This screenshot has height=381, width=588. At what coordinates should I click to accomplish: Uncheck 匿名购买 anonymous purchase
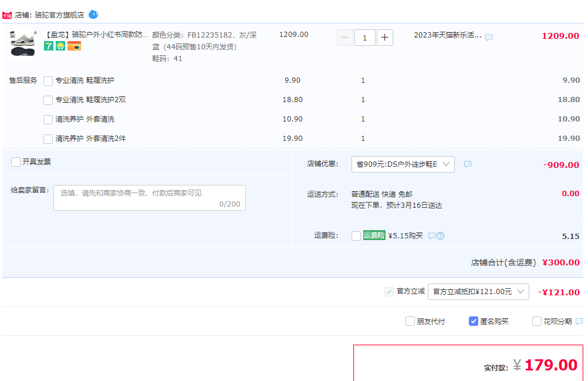[473, 321]
